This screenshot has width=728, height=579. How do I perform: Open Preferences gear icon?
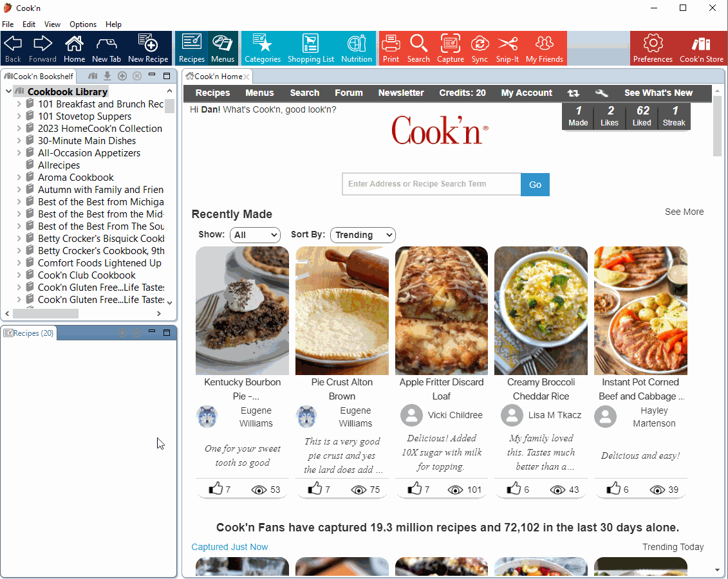(x=653, y=48)
